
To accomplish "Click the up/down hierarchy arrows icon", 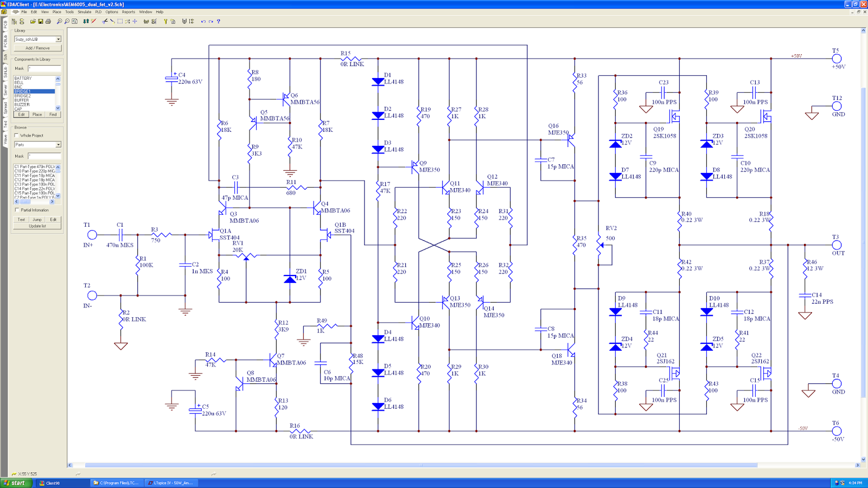I will pyautogui.click(x=86, y=22).
